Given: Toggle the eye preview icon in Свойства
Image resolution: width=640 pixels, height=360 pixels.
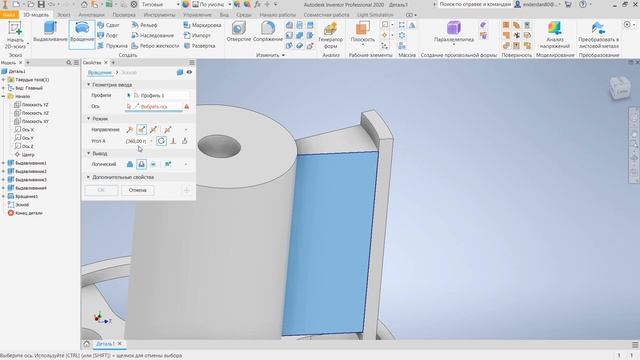Looking at the screenshot, I should pos(189,72).
